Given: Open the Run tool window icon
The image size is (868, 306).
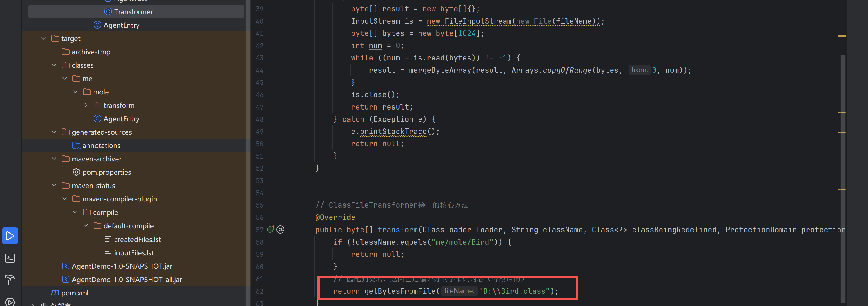Looking at the screenshot, I should click(x=10, y=235).
